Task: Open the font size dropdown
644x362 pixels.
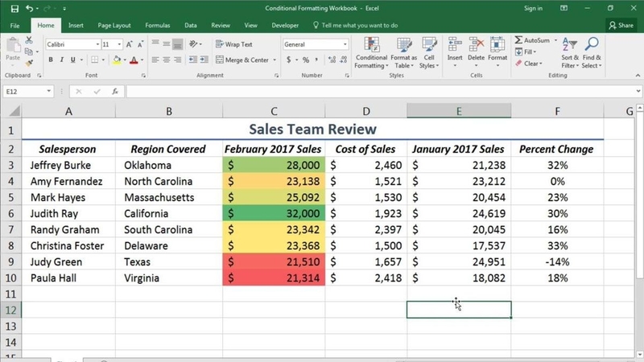Action: [119, 44]
